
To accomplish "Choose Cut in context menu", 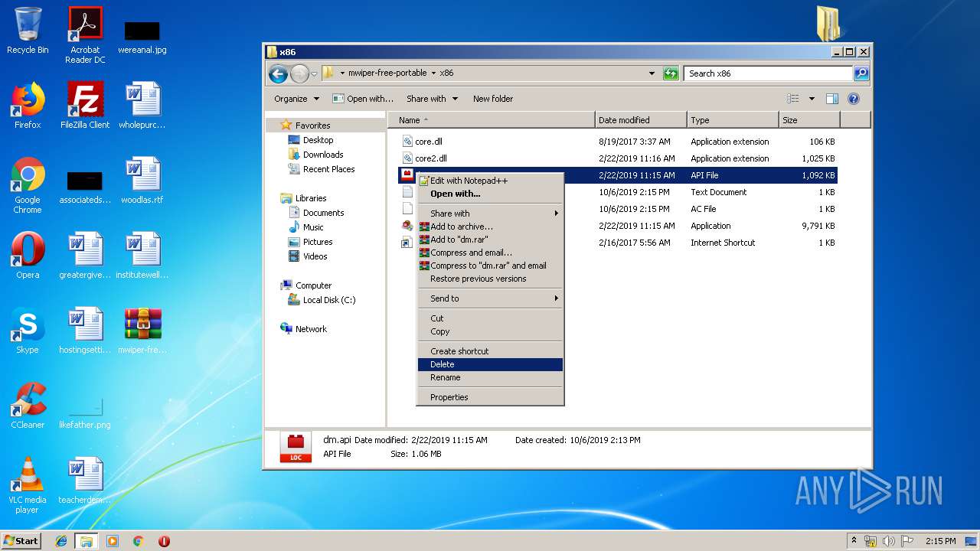I will 490,318.
